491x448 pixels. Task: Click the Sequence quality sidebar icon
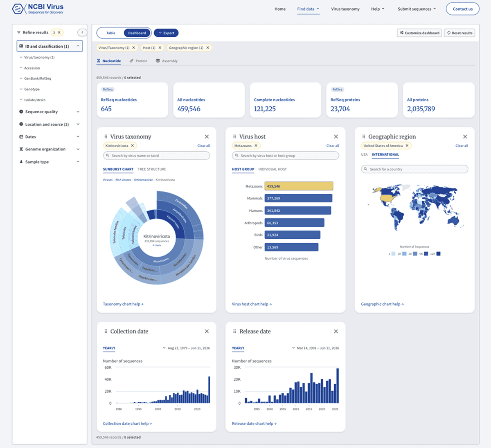pyautogui.click(x=21, y=112)
